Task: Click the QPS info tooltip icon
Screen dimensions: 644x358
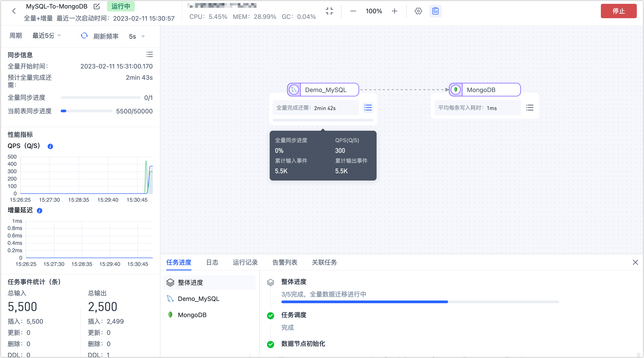Action: (50, 146)
